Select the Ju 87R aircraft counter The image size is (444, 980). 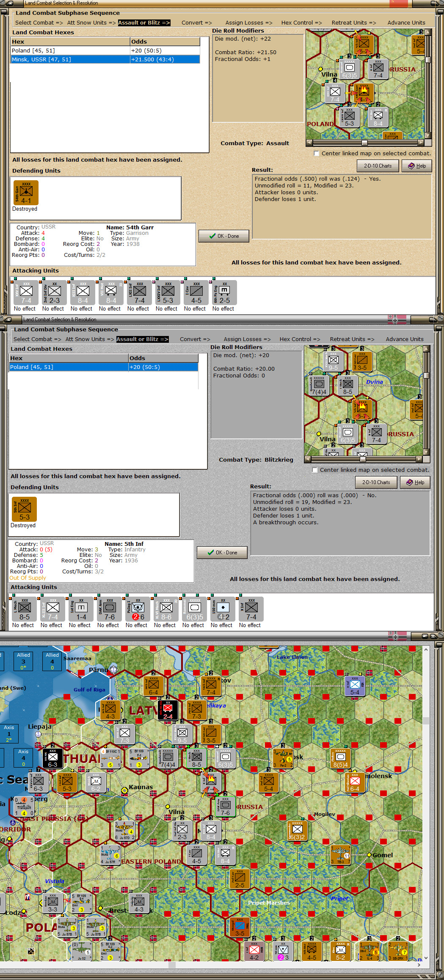[x=110, y=855]
